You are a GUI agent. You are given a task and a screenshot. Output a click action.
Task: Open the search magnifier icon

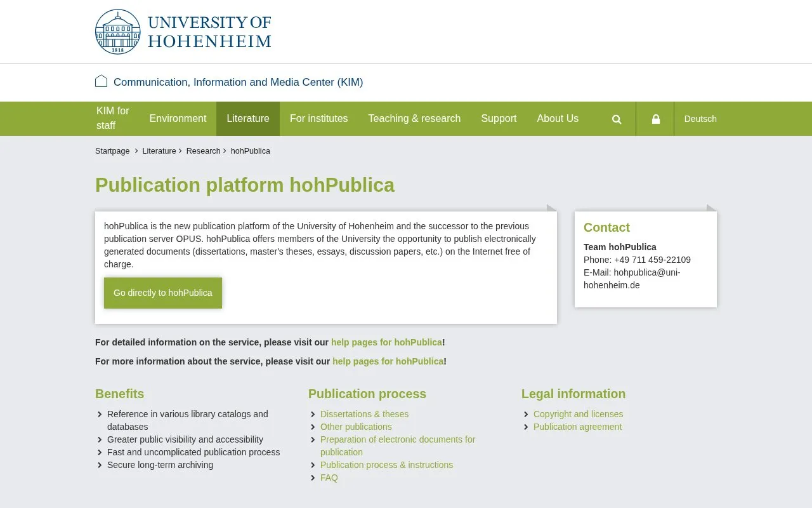[x=617, y=119]
